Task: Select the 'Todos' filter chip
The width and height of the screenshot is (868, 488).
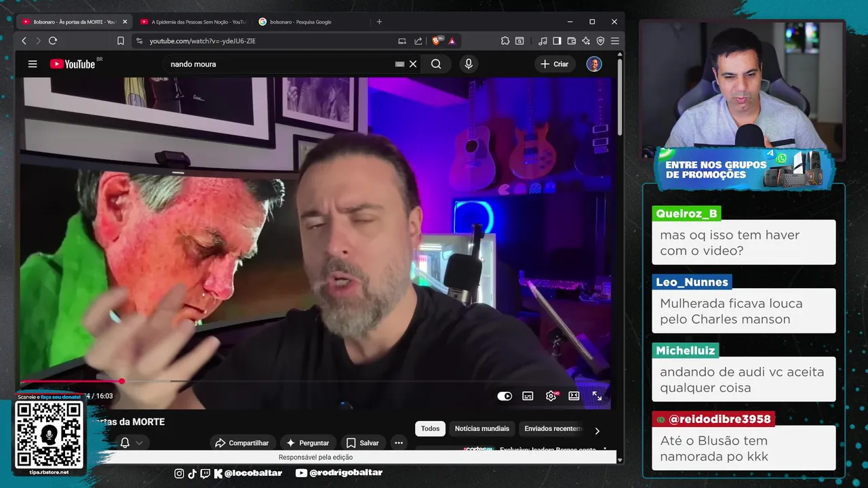Action: coord(430,428)
